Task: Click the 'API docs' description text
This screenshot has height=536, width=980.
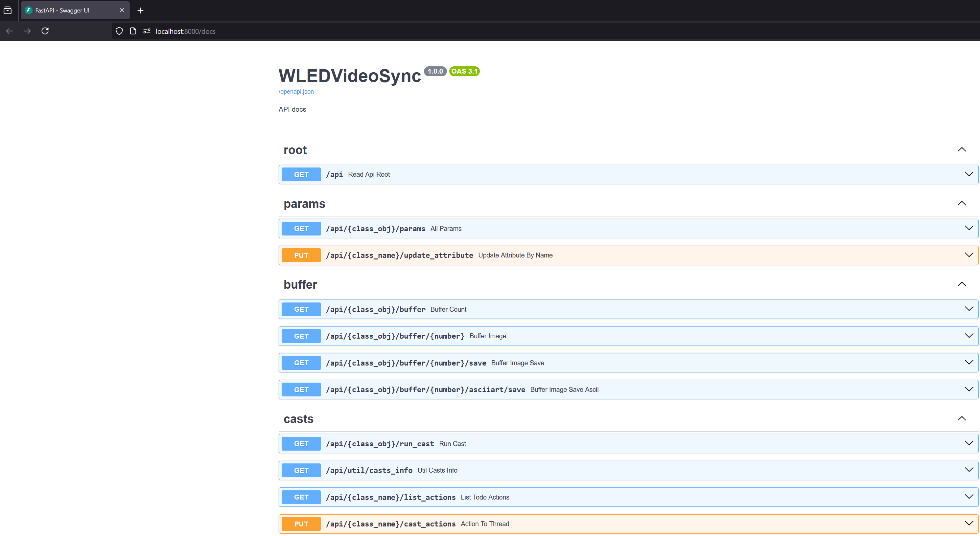Action: pyautogui.click(x=292, y=109)
